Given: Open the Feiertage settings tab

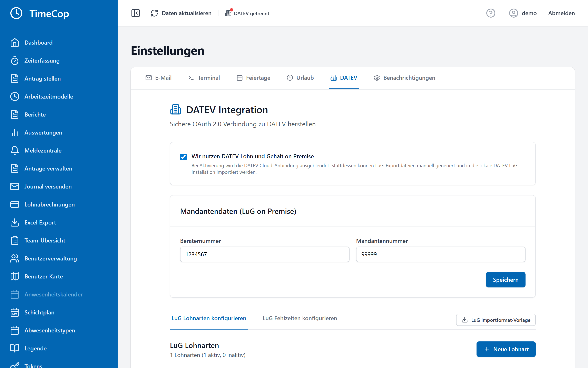Looking at the screenshot, I should click(253, 78).
